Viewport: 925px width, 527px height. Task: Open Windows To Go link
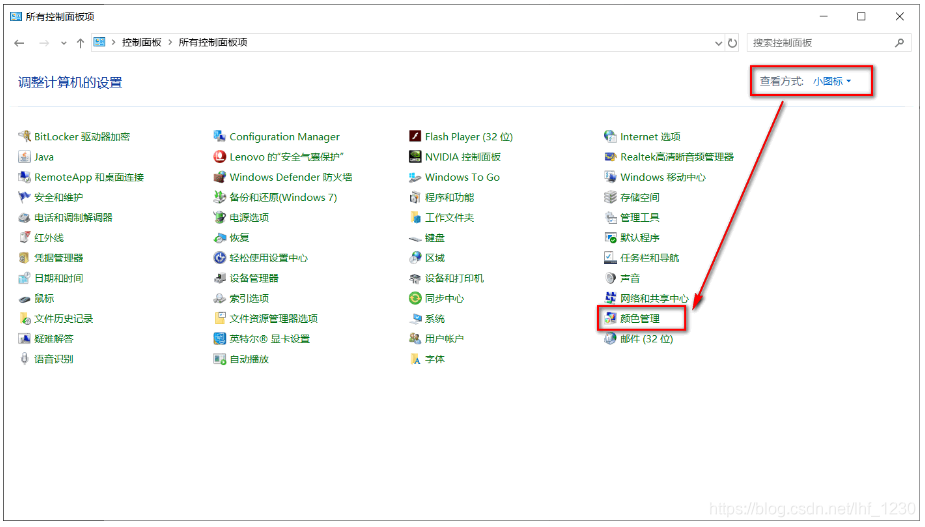pyautogui.click(x=462, y=177)
